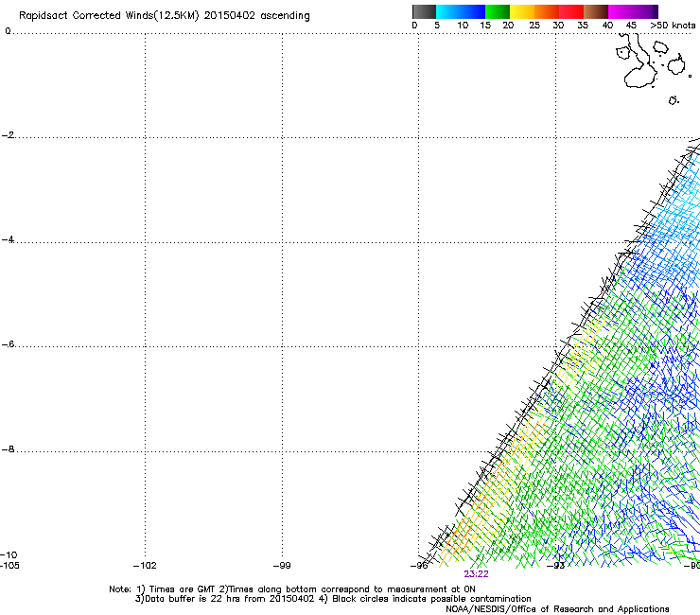Click the -10 latitude axis label

[x=9, y=555]
